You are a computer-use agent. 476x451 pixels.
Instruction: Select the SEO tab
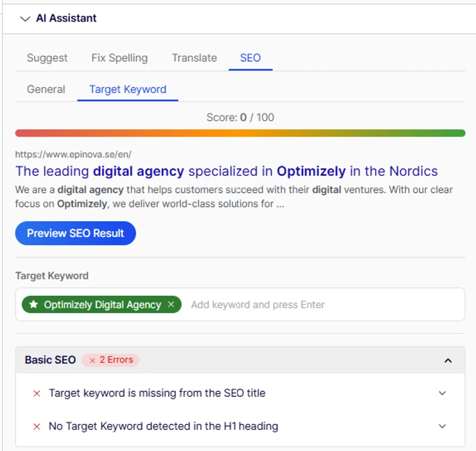[250, 58]
